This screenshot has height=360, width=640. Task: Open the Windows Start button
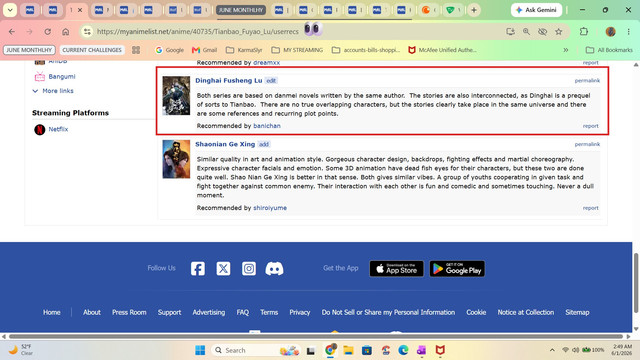tap(200, 350)
